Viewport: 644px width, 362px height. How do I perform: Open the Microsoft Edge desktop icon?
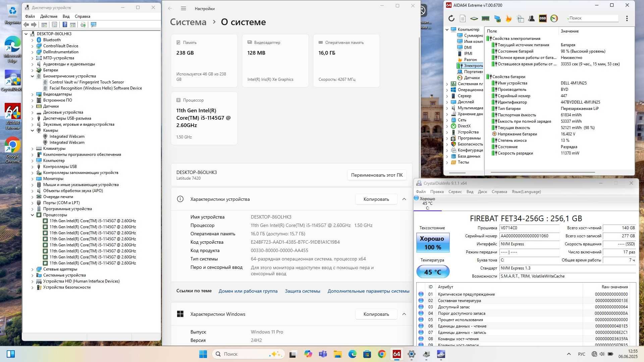[x=12, y=49]
